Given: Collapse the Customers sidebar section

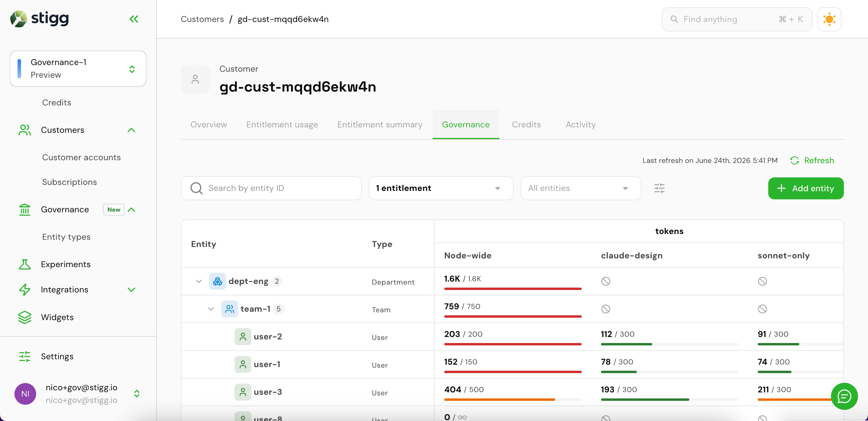Looking at the screenshot, I should 131,130.
